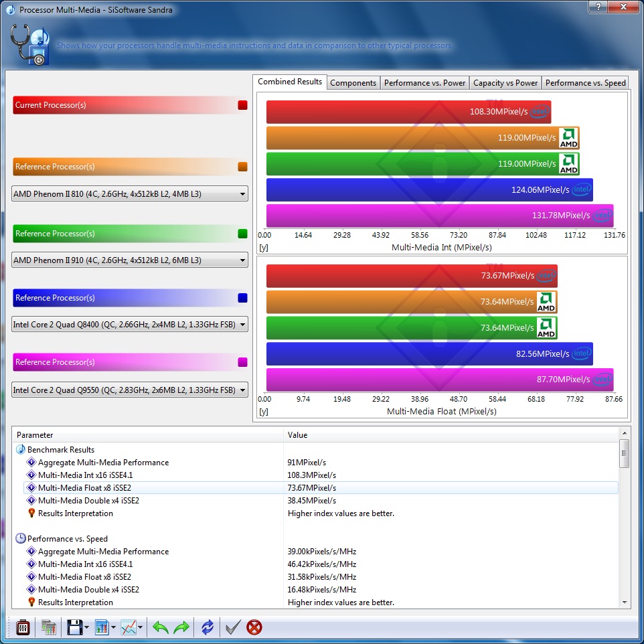Screen dimensions: 644x644
Task: Click the green Reference Processor color swatch
Action: (242, 233)
